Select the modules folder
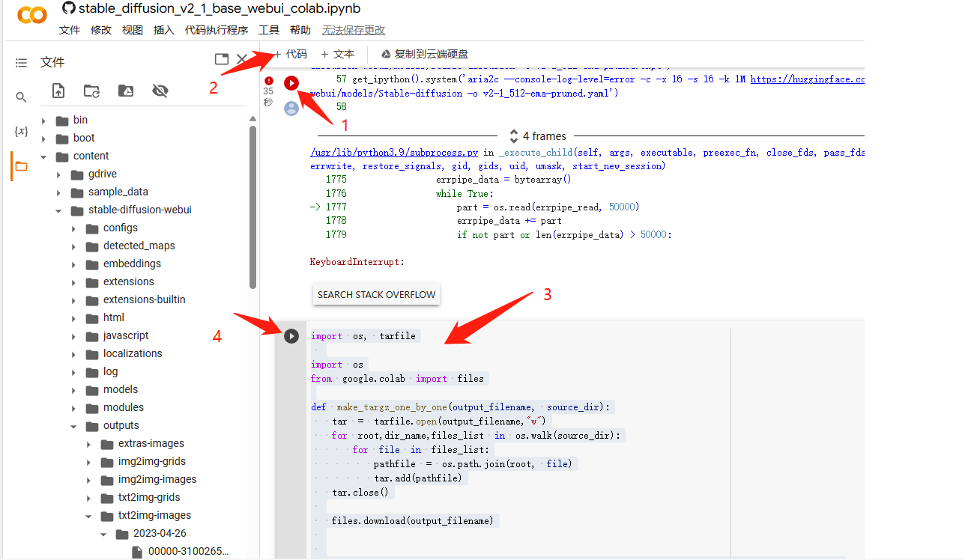The width and height of the screenshot is (965, 560). click(x=124, y=407)
